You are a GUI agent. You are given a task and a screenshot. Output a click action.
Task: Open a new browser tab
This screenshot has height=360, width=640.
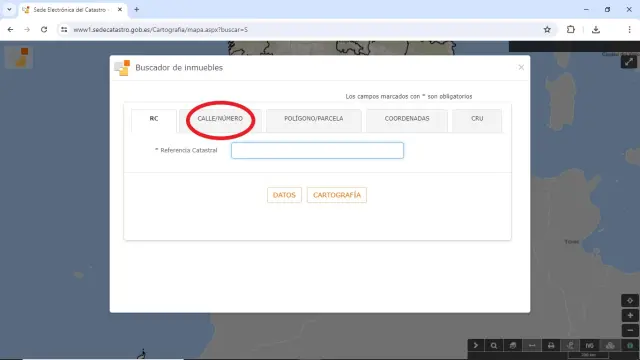[x=137, y=9]
